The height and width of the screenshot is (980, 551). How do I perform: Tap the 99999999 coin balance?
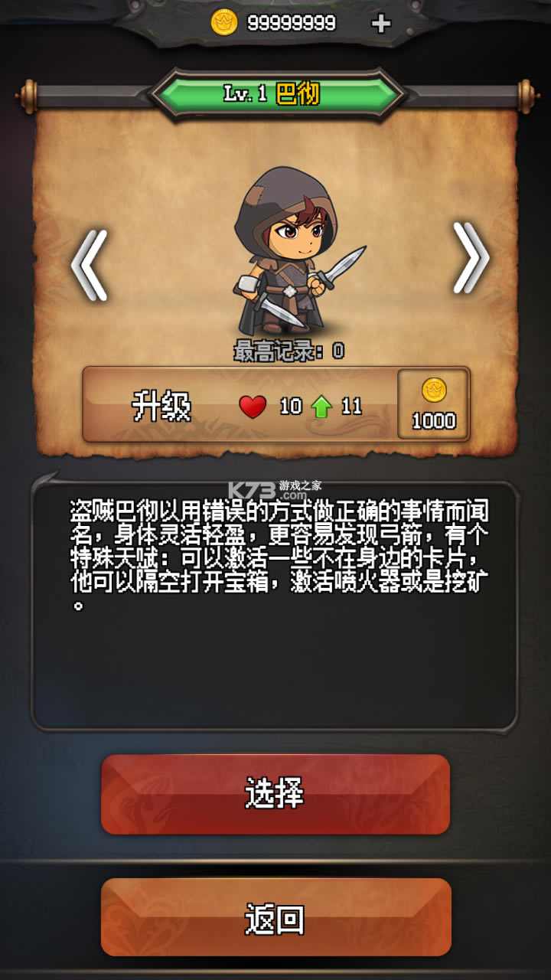click(x=292, y=24)
